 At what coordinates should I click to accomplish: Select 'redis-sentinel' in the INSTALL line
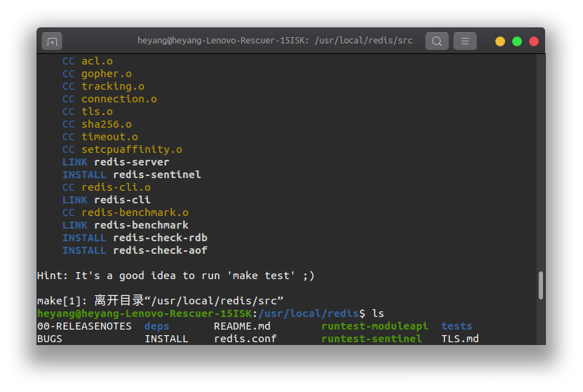[x=157, y=175]
